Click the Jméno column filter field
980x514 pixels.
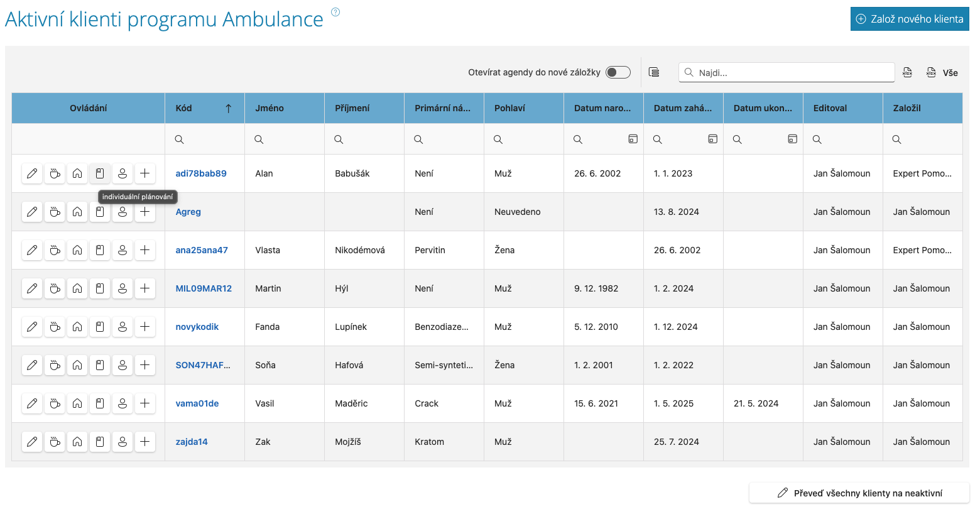click(285, 139)
